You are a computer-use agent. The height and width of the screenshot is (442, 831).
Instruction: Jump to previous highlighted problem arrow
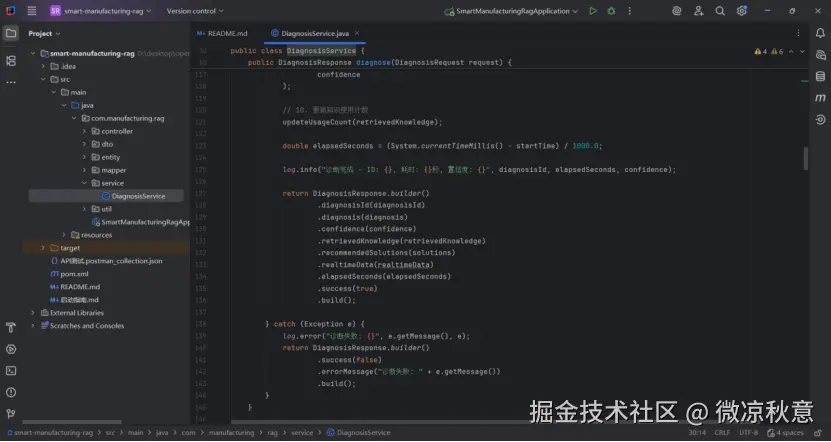[x=791, y=51]
